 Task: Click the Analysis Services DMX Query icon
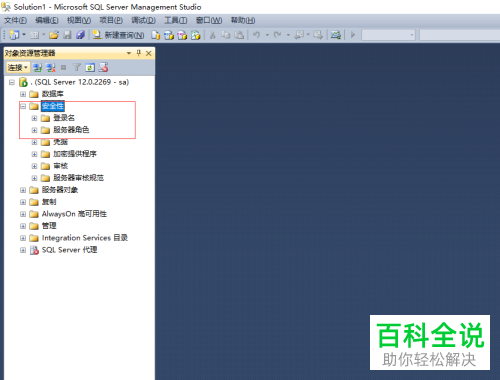pos(182,35)
